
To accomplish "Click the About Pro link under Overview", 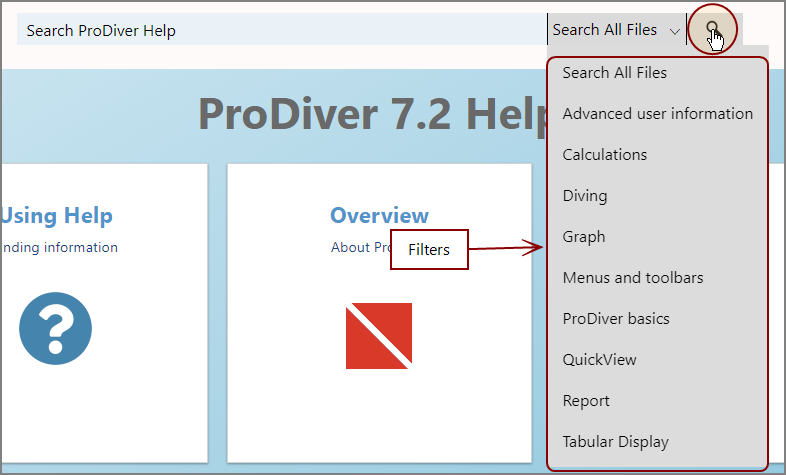I will tap(359, 247).
